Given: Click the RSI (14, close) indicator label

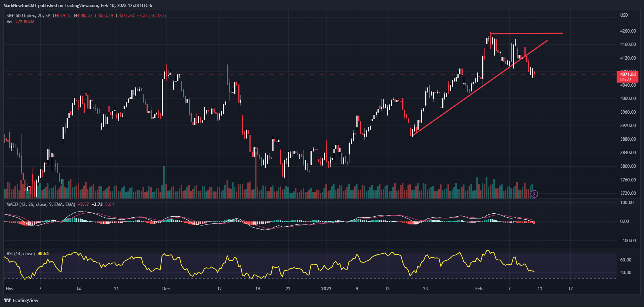Looking at the screenshot, I should 21,254.
